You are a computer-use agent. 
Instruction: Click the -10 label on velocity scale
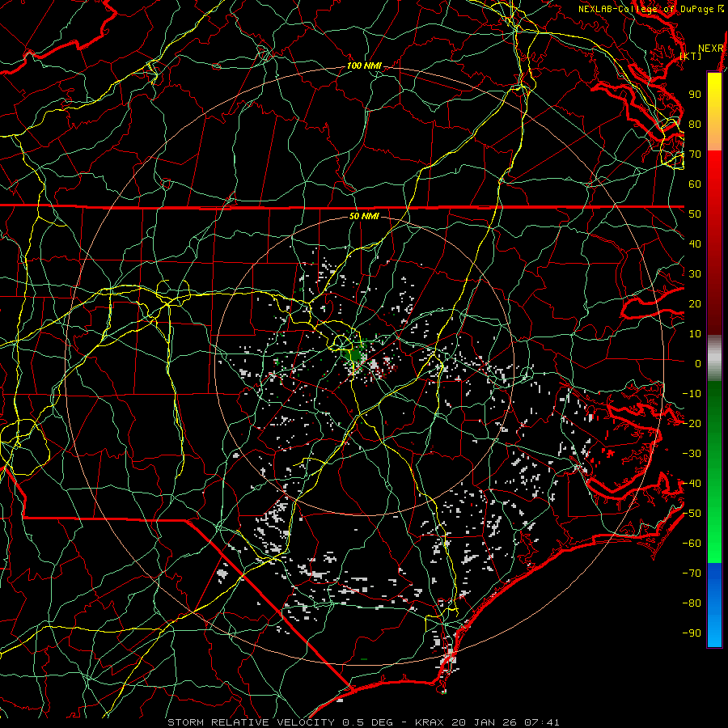coord(692,394)
